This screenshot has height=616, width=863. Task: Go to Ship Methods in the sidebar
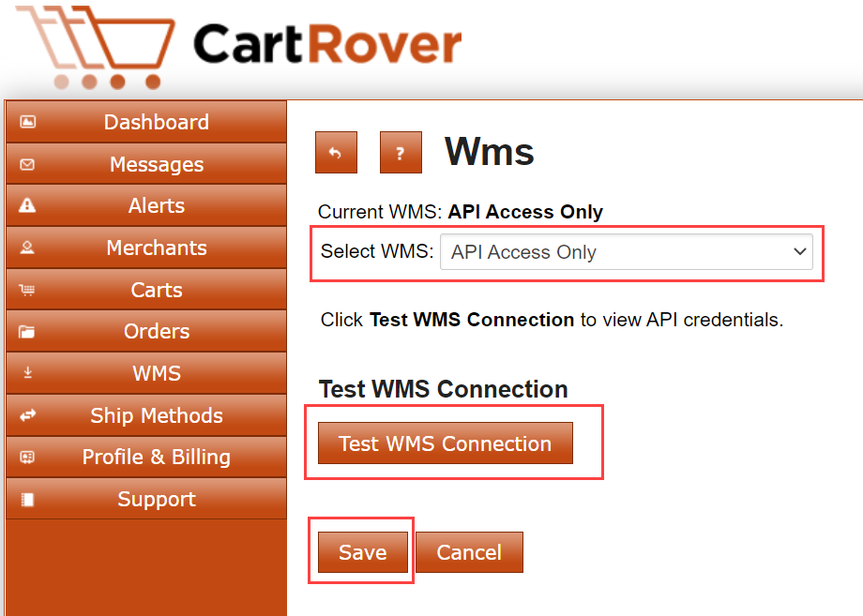click(x=146, y=415)
